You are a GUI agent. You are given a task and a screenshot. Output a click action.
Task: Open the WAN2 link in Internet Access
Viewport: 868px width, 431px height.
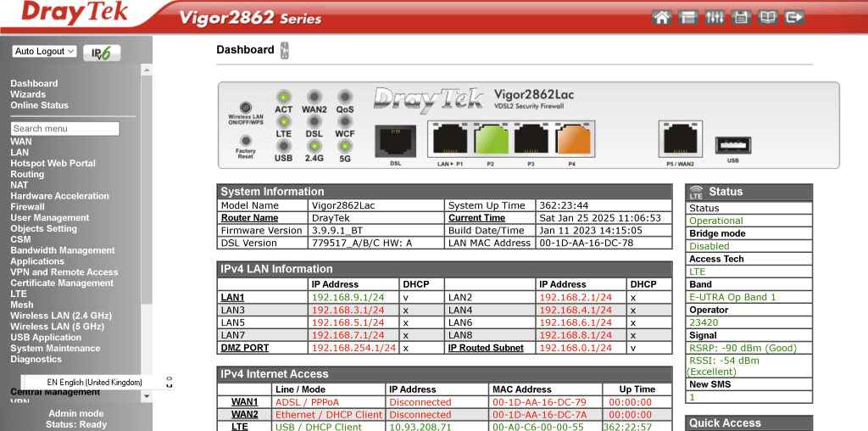click(x=245, y=414)
